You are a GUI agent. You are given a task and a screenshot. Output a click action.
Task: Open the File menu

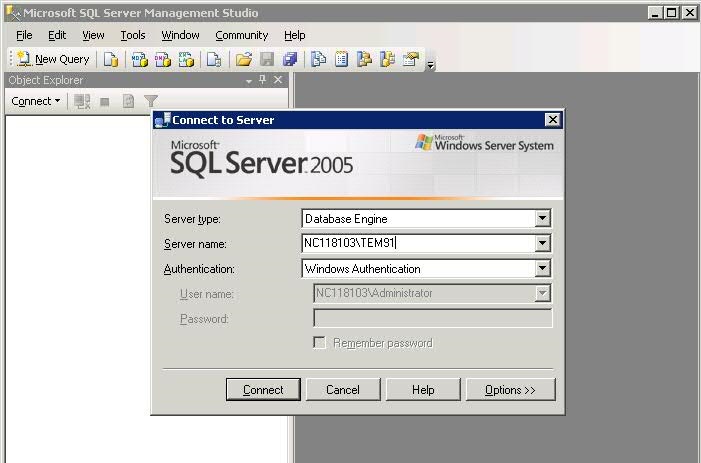pyautogui.click(x=24, y=35)
